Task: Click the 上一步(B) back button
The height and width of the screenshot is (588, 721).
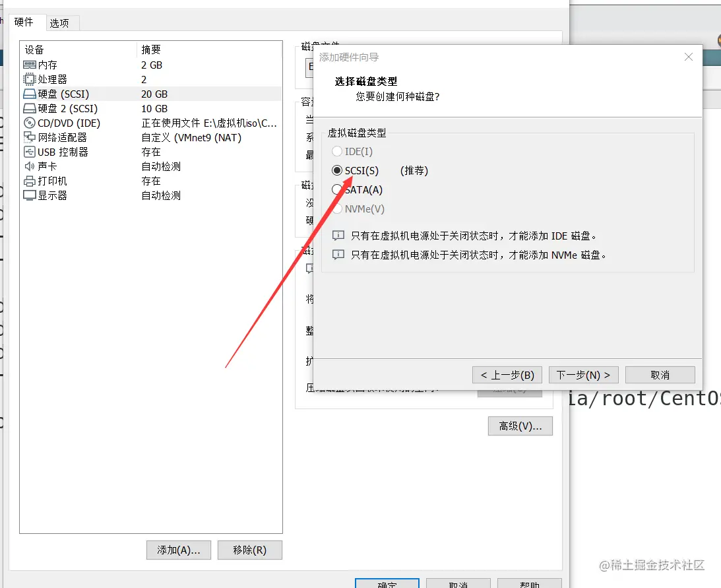Action: (507, 375)
